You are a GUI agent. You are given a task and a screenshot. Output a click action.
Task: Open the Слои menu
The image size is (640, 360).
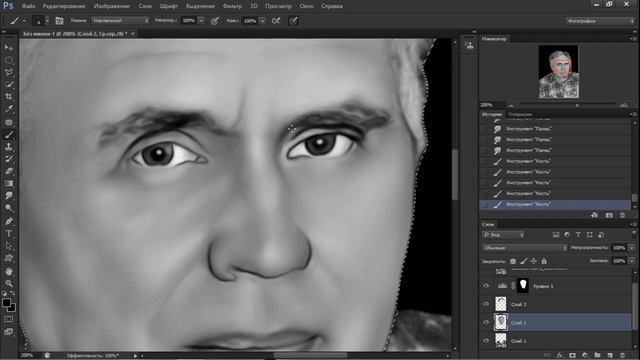145,6
